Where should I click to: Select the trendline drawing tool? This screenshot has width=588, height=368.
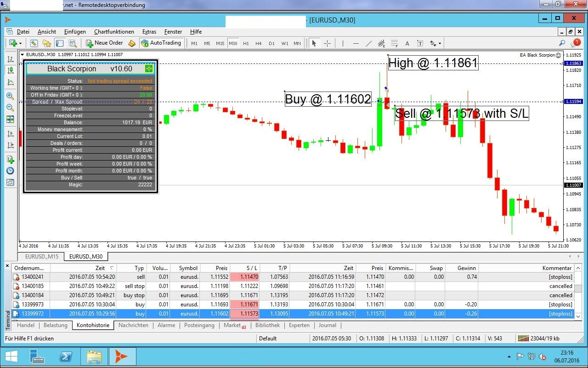coord(369,43)
